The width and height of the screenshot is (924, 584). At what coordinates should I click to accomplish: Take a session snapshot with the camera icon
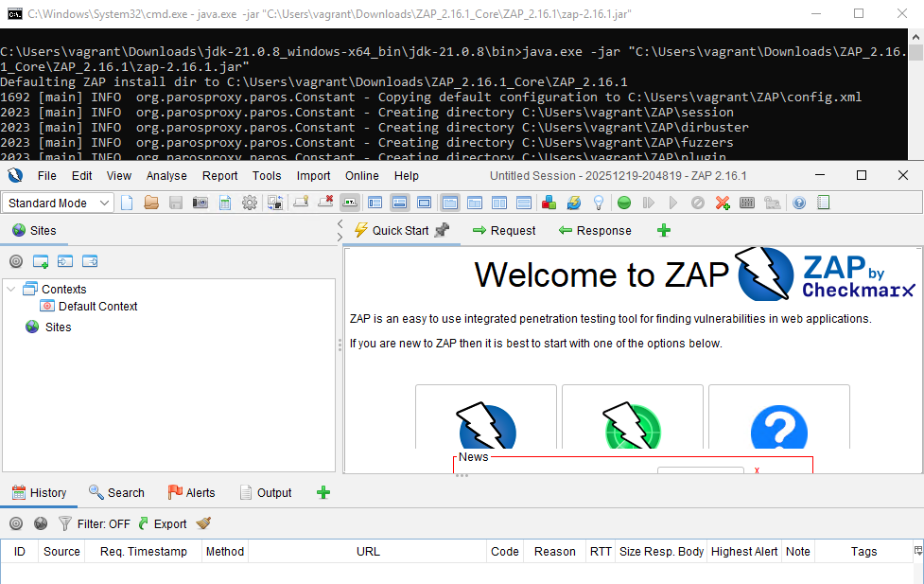[200, 203]
